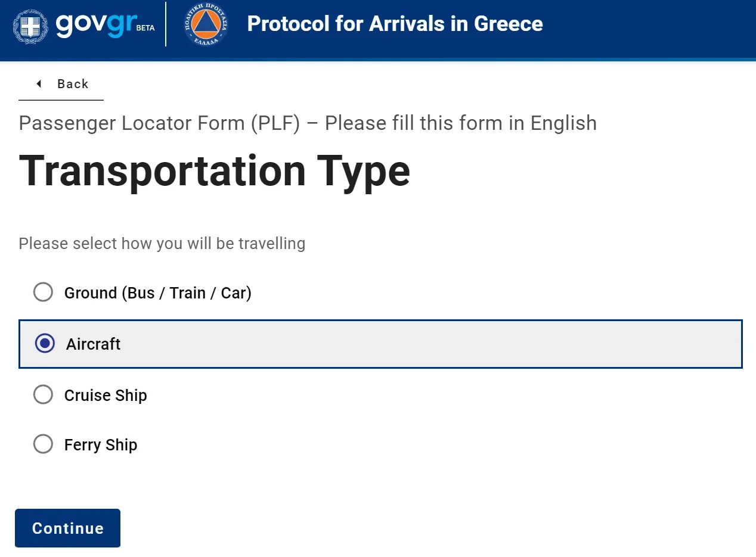Choose the Cruise Ship radio option

43,395
